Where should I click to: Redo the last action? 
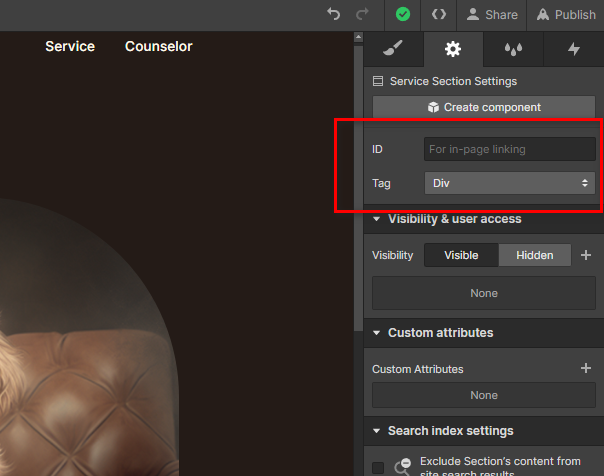362,14
